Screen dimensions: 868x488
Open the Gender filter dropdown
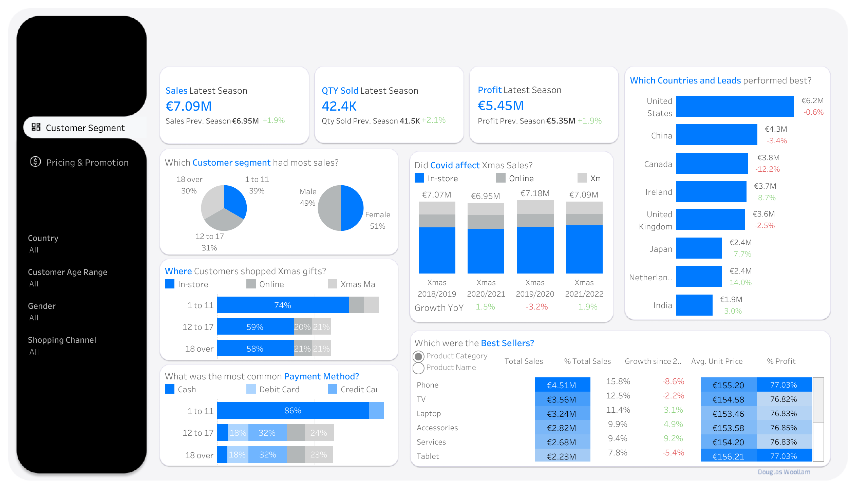click(x=34, y=318)
